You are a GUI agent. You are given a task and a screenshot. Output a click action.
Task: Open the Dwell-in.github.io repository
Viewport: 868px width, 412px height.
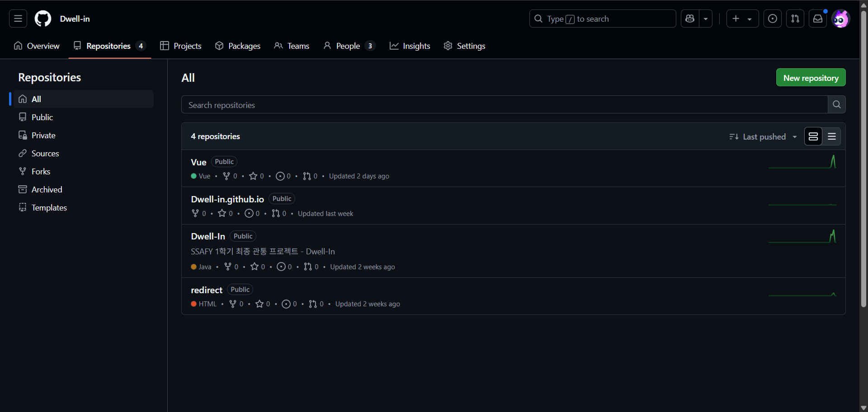point(227,199)
